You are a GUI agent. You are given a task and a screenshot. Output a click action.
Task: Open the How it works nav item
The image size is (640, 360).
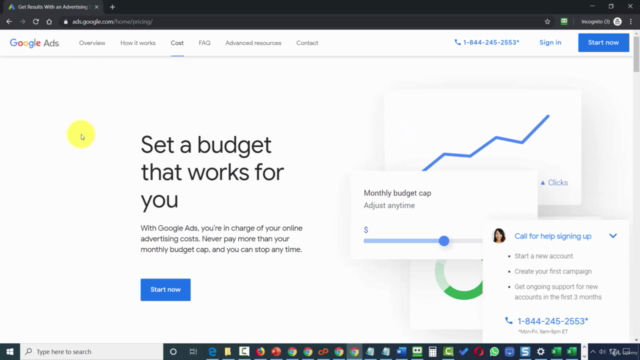[138, 43]
